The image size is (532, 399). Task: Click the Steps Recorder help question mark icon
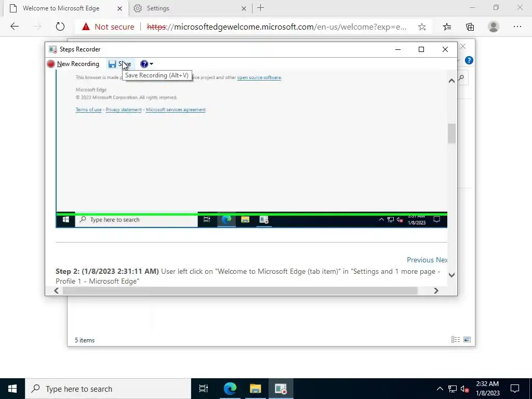pos(144,64)
